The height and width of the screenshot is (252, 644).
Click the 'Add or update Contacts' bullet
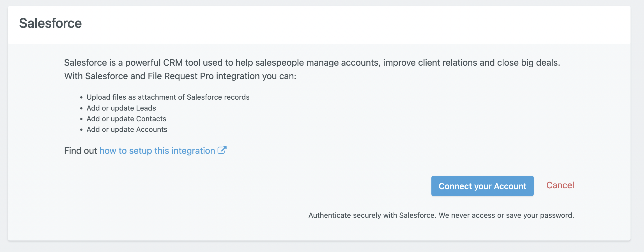[x=127, y=119]
